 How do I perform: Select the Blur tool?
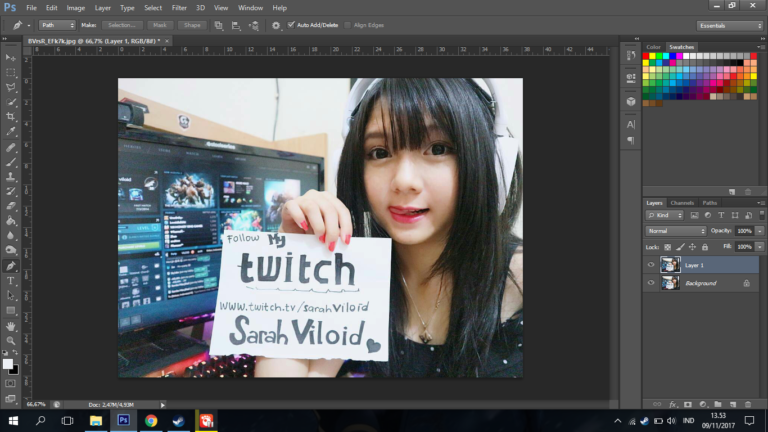pos(10,236)
